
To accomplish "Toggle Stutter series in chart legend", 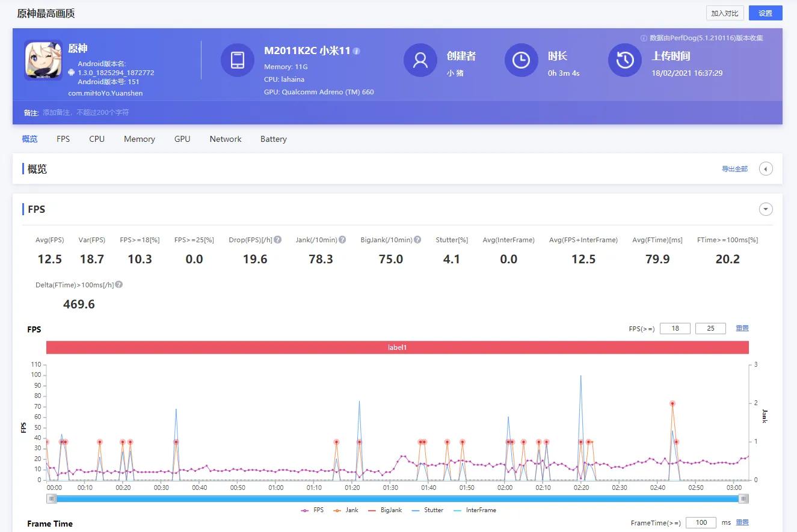I will [428, 510].
